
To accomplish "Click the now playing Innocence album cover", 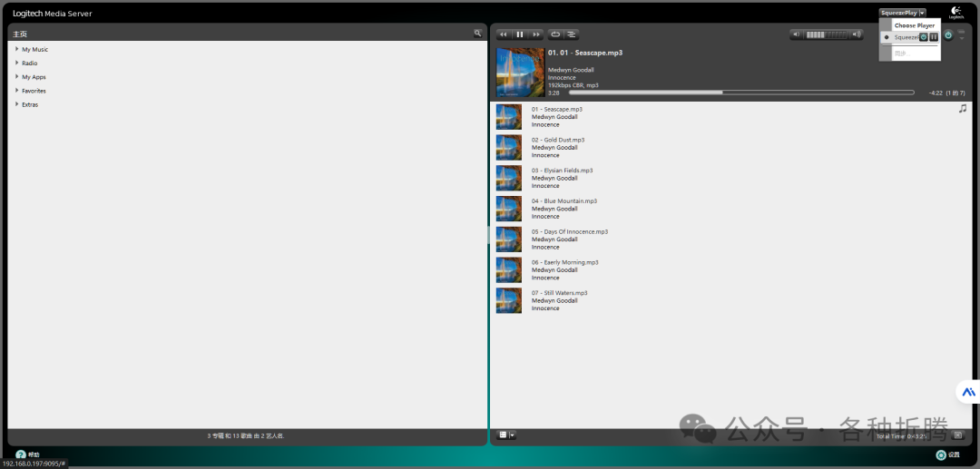I will pyautogui.click(x=520, y=72).
